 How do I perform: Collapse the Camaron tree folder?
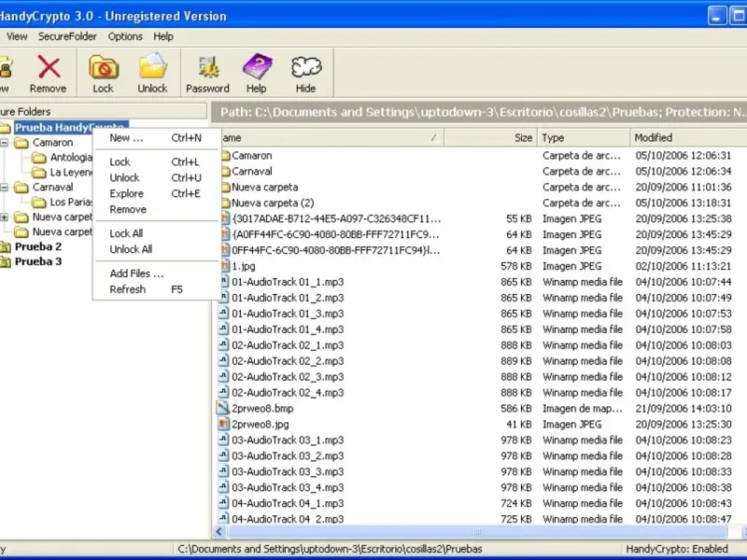(5, 143)
